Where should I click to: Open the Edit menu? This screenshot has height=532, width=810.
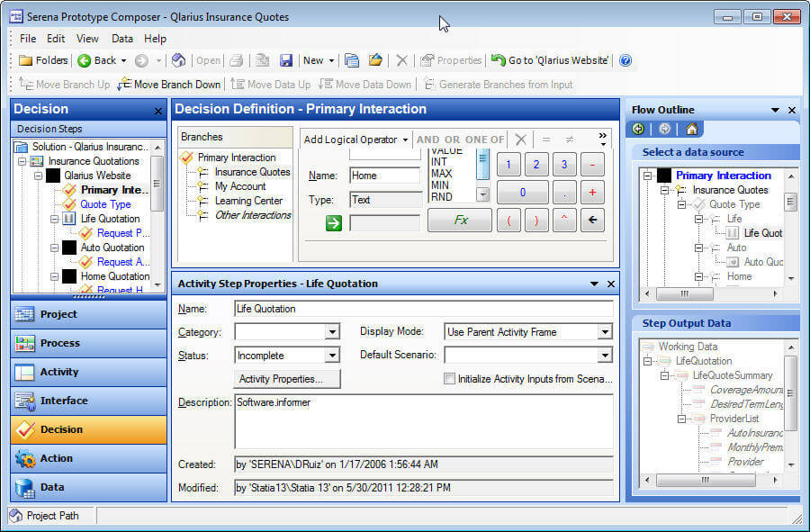click(56, 39)
